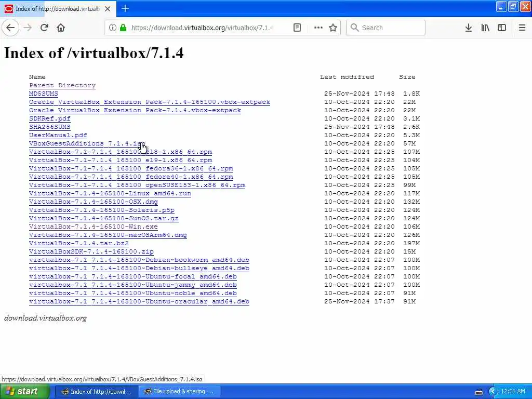This screenshot has width=532, height=399.
Task: Open the SHA256SUMS link
Action: 49,127
